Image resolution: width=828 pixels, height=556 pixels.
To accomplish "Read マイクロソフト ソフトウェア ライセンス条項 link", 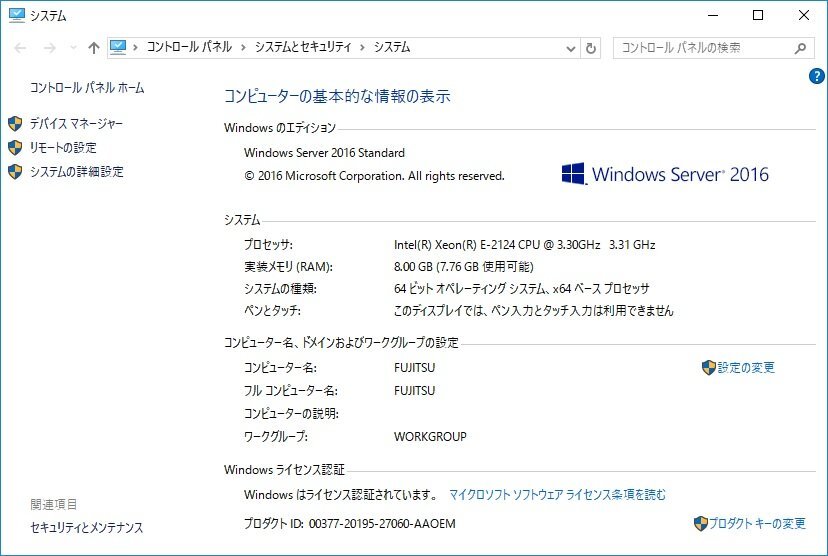I will tap(557, 494).
